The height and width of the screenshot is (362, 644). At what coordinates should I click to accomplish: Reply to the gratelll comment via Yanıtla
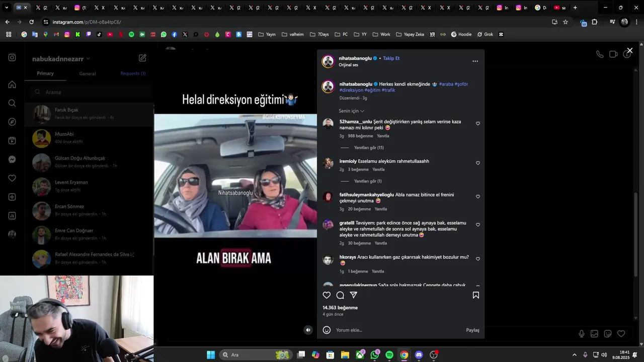click(x=380, y=243)
